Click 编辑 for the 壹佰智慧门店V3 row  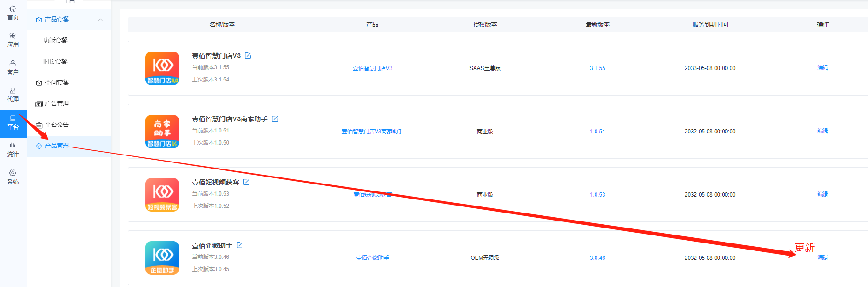pos(823,68)
